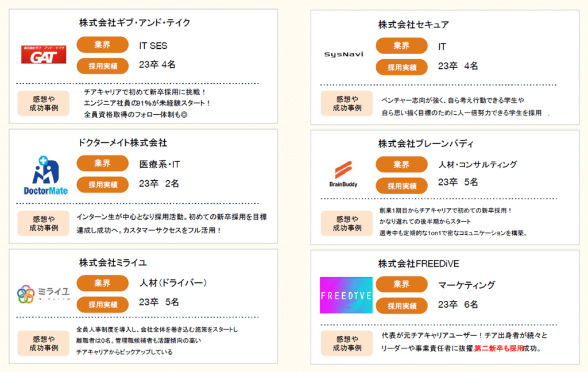Image resolution: width=588 pixels, height=372 pixels.
Task: Click the 人材・コンサルティング industry text
Action: (x=477, y=165)
